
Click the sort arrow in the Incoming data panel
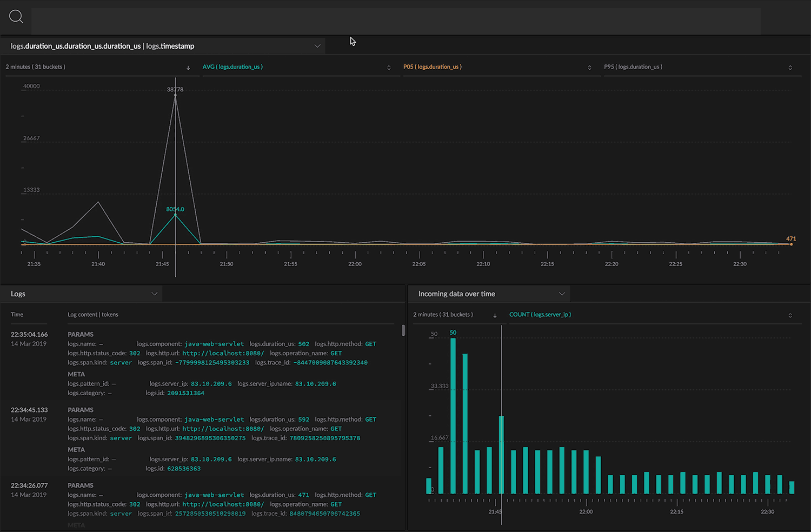coord(494,315)
